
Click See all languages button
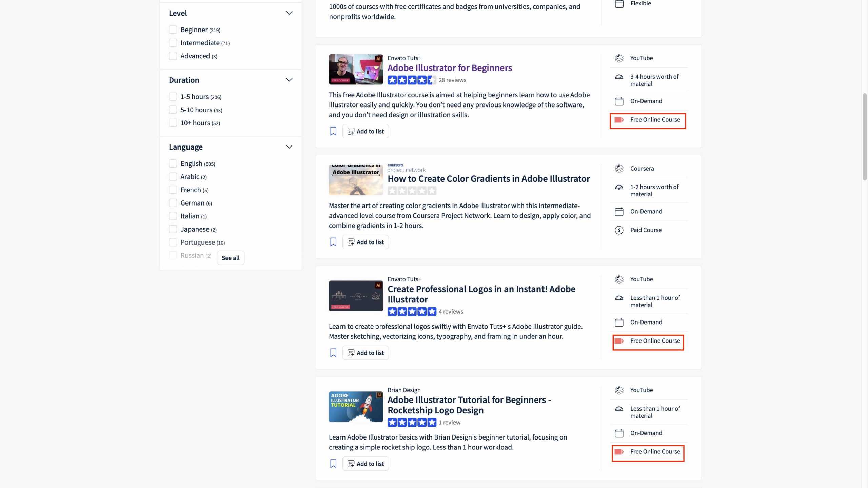[x=231, y=258]
